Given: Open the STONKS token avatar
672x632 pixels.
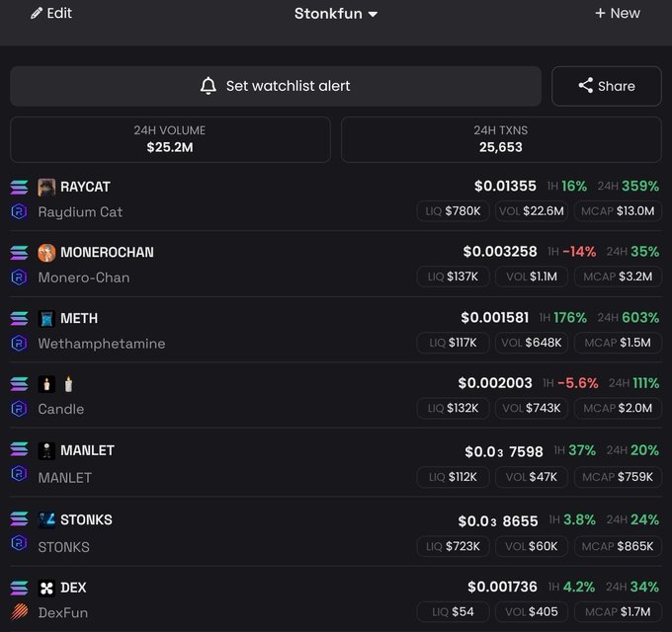Looking at the screenshot, I should (46, 520).
